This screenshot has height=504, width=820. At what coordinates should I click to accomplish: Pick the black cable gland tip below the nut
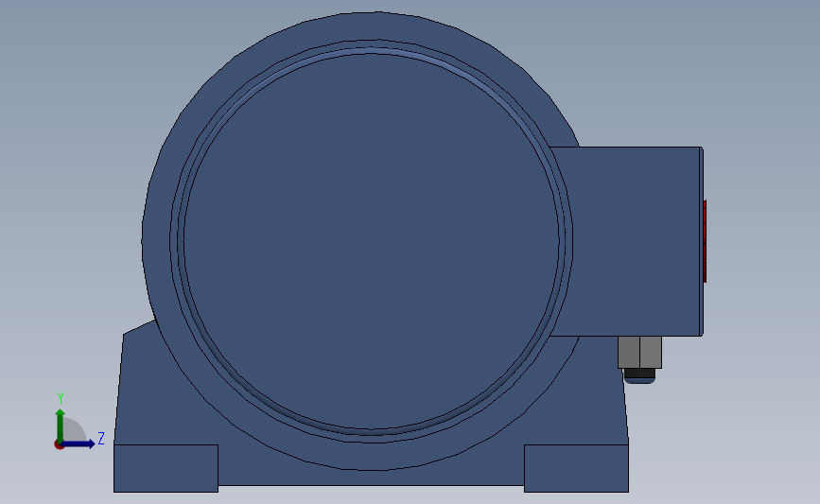[x=639, y=374]
